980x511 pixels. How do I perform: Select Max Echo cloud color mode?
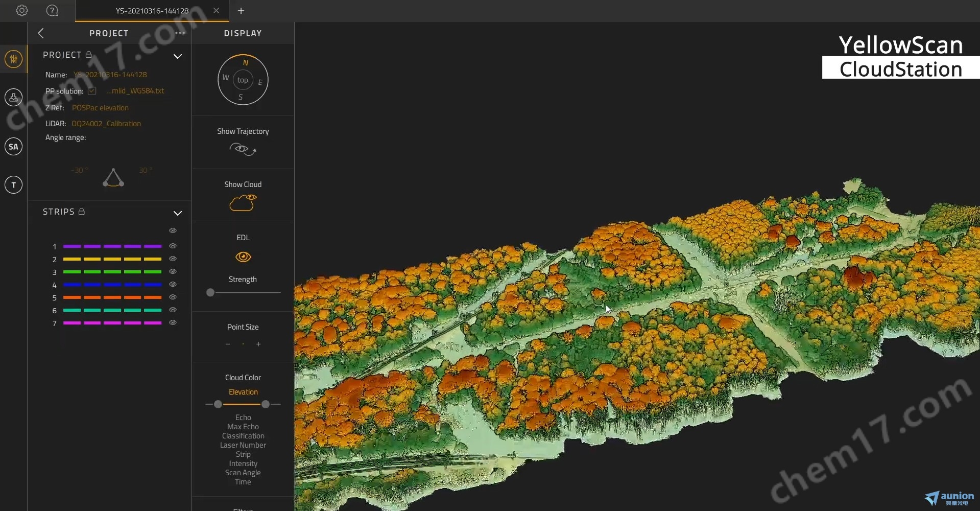pyautogui.click(x=243, y=427)
